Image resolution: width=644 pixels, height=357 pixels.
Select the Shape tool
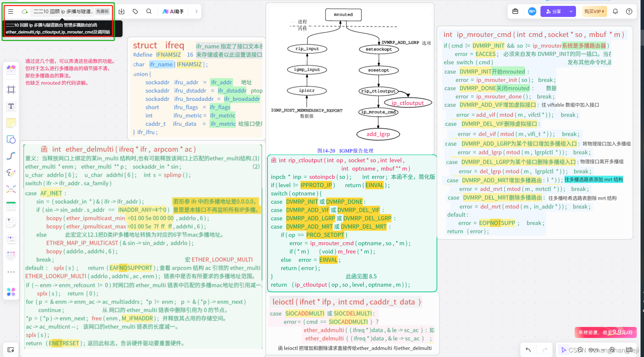click(11, 139)
